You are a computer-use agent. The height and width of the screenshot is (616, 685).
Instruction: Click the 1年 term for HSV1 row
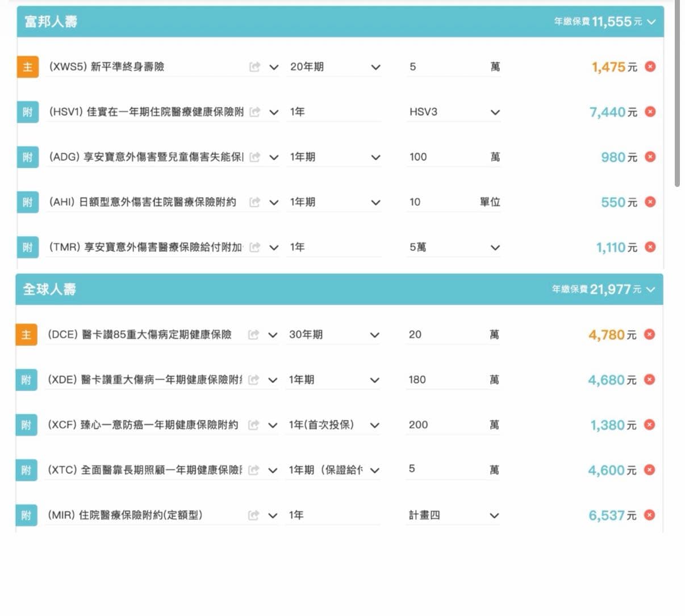pos(298,112)
